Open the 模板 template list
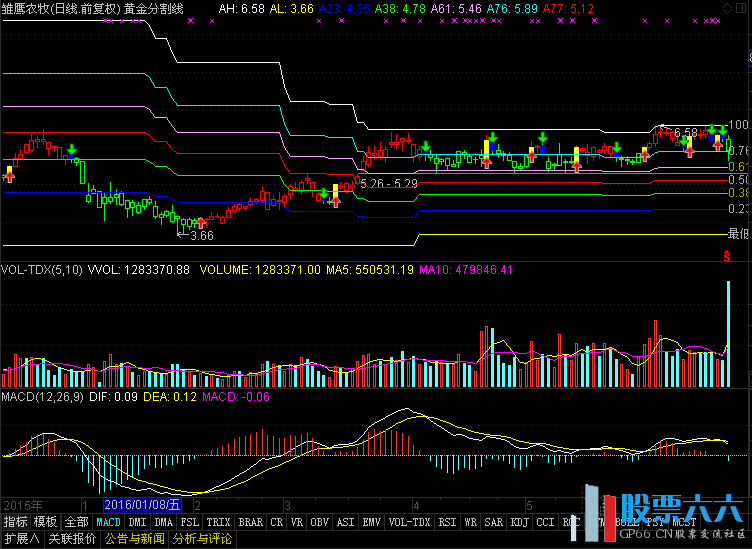 [x=45, y=522]
